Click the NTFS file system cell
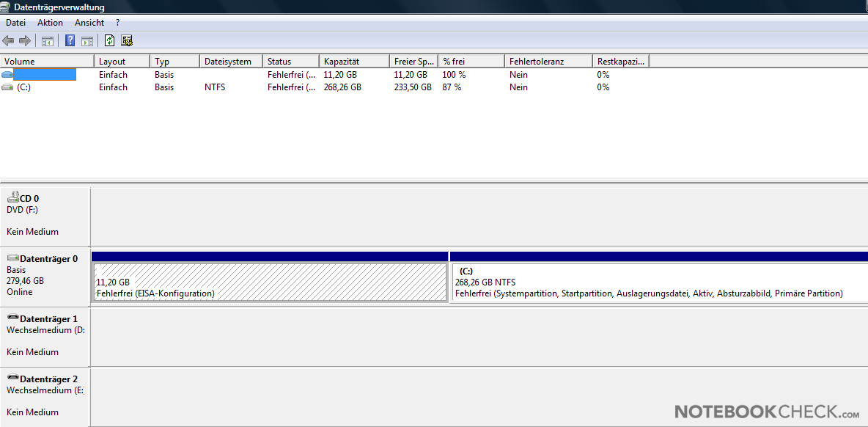Screen dimensions: 868x427 point(215,87)
